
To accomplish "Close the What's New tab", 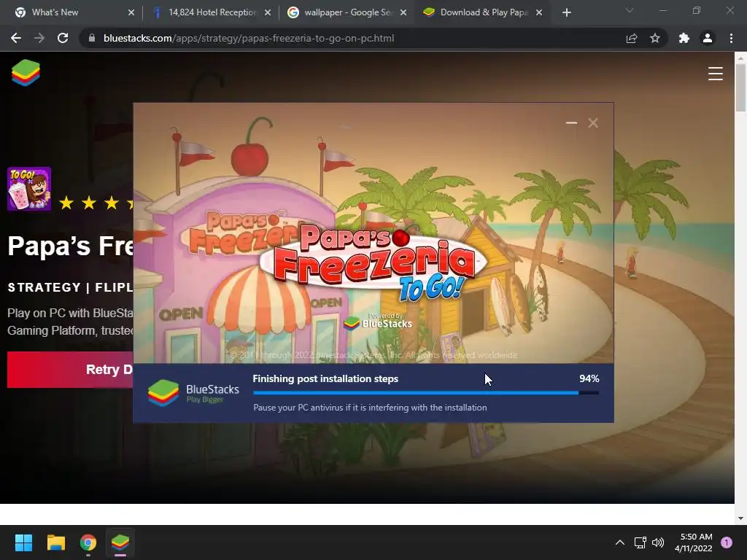I will point(131,12).
